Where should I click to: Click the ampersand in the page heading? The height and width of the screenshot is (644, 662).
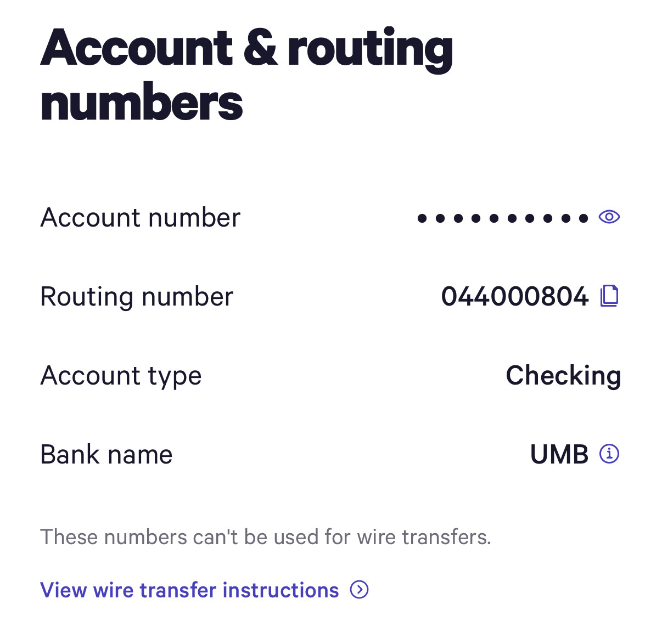260,48
